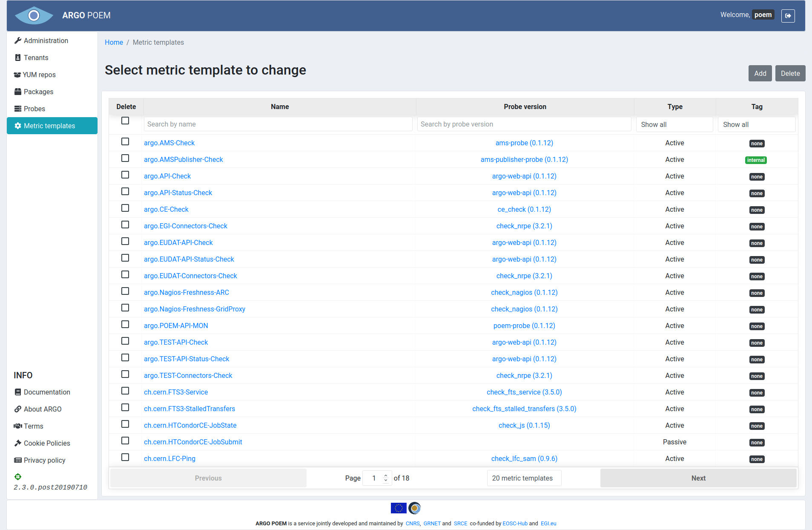This screenshot has width=812, height=530.
Task: Open the CNRS footer link
Action: click(x=413, y=524)
